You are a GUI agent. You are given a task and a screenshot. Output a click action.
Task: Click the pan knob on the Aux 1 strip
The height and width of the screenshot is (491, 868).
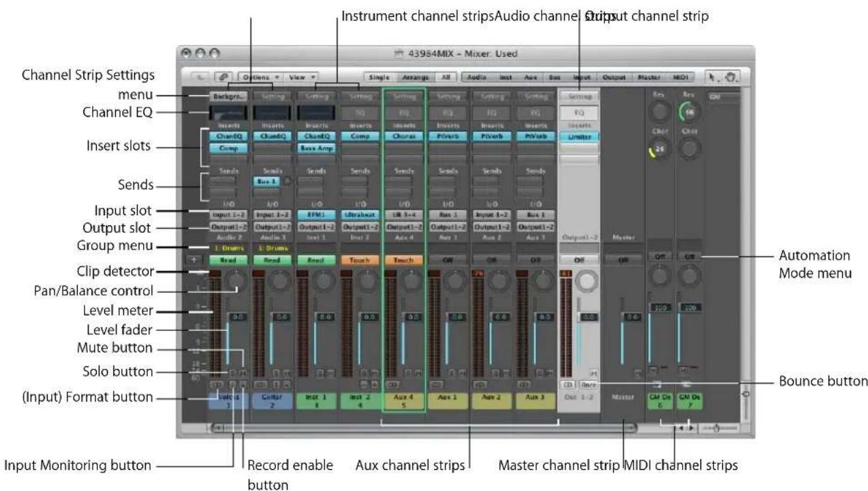tap(454, 281)
